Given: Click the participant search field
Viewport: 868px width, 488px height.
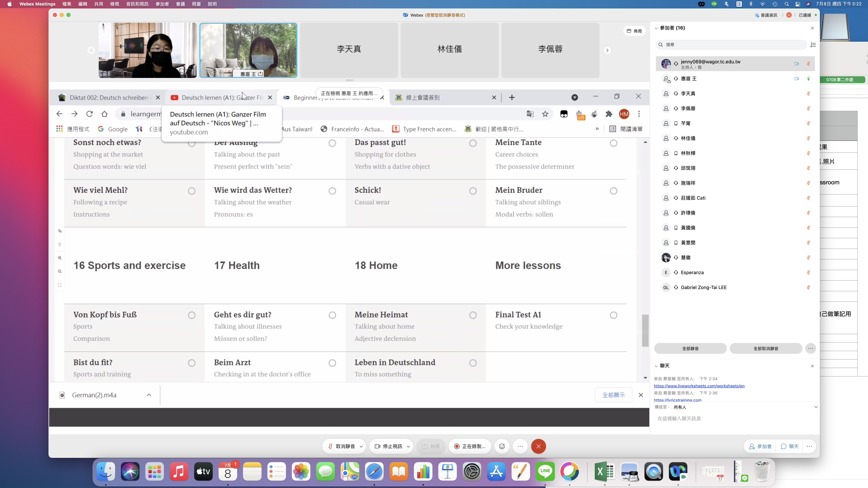Looking at the screenshot, I should 732,45.
